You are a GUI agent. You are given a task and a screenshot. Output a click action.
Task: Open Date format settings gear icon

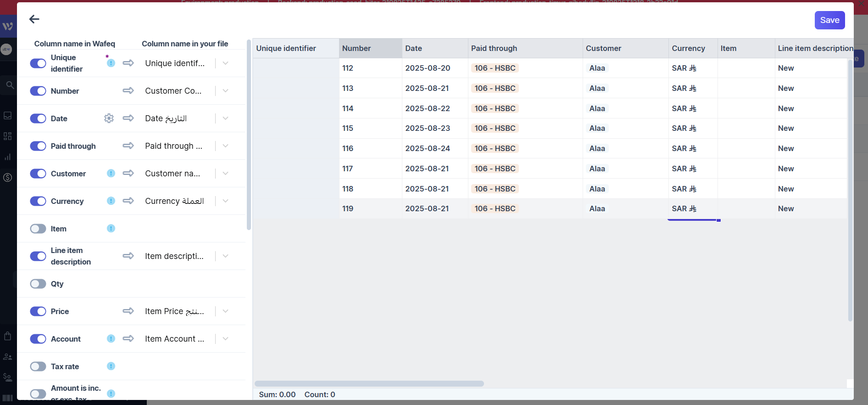pyautogui.click(x=109, y=118)
